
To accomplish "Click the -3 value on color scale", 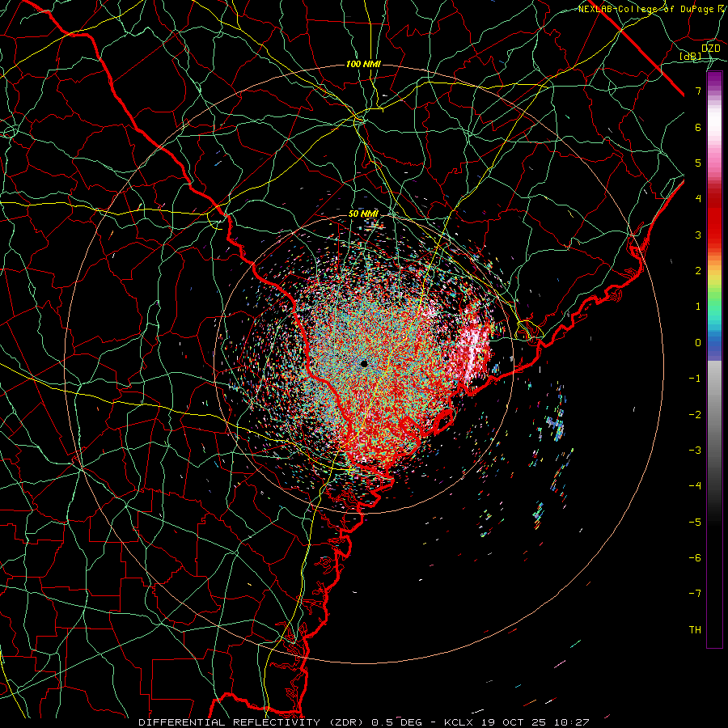I will click(695, 450).
